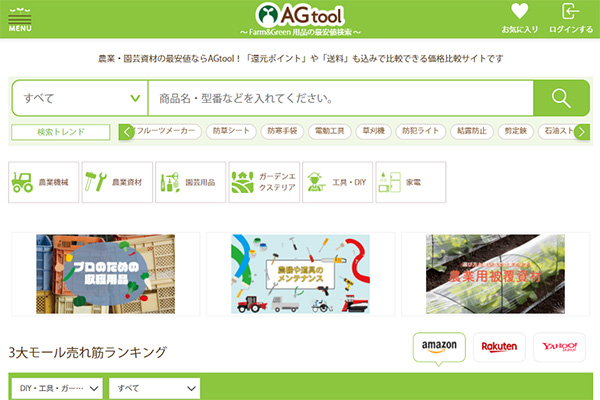Screen dimensions: 600x400
Task: Select the Yahoo ranking tab
Action: pyautogui.click(x=559, y=347)
